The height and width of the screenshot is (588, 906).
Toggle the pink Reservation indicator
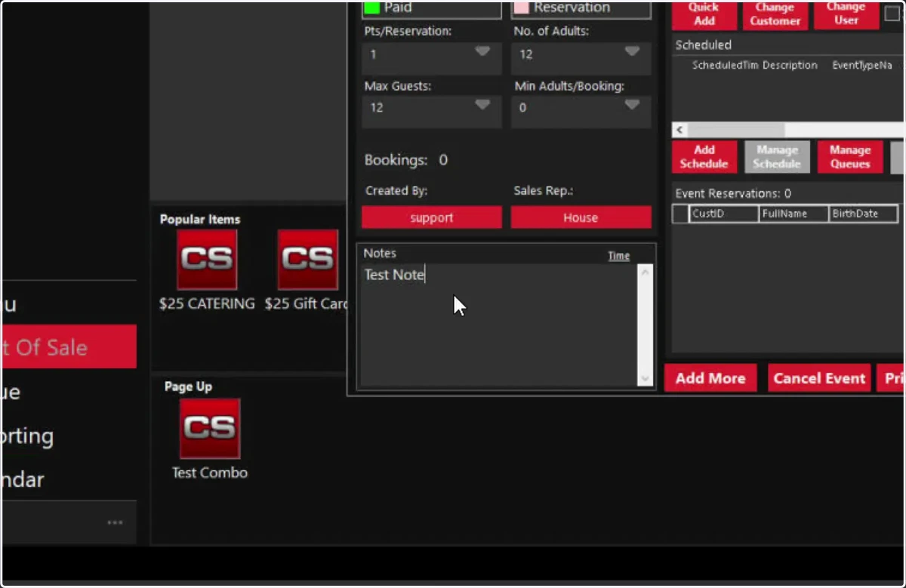[x=521, y=8]
